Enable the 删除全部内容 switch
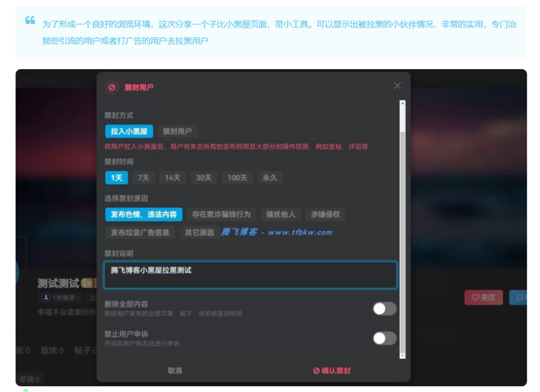This screenshot has height=392, width=540. click(384, 309)
